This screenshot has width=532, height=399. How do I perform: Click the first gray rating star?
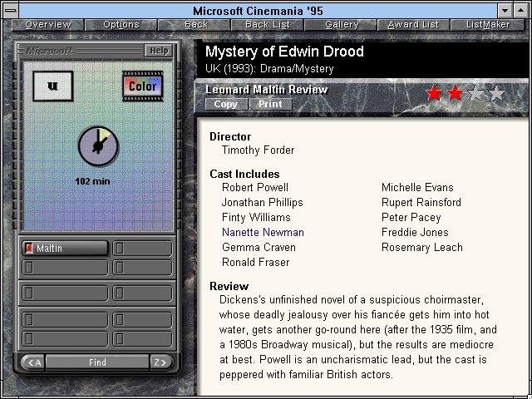click(x=475, y=93)
